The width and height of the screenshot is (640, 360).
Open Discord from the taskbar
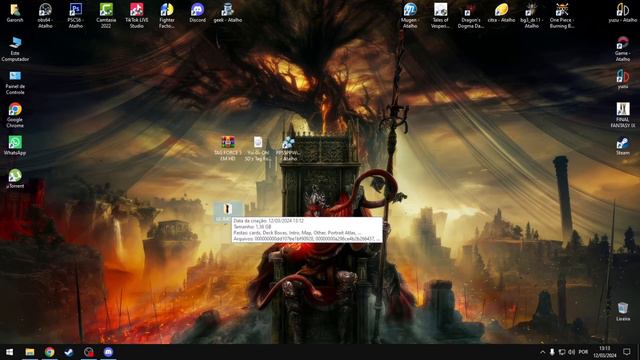[108, 352]
